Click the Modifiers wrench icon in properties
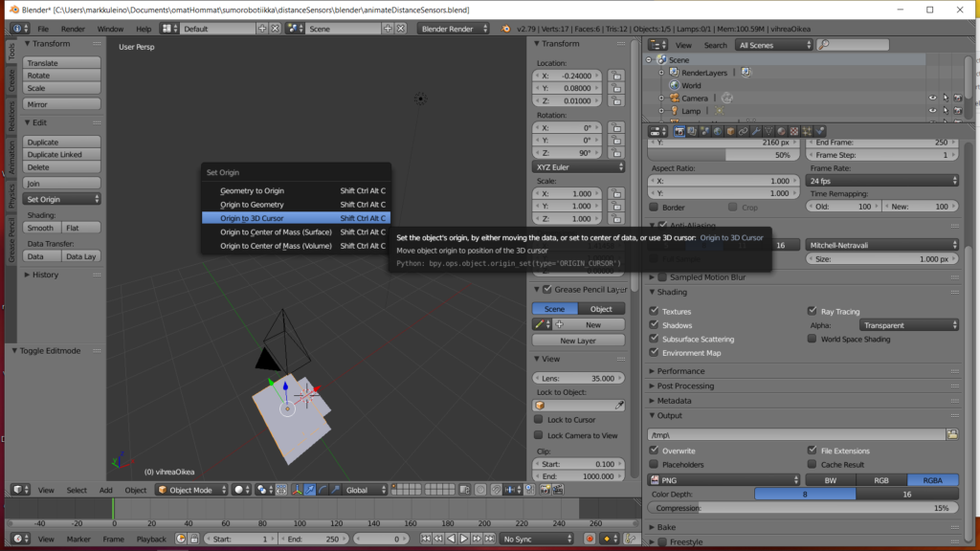Viewport: 980px width, 551px height. [756, 131]
